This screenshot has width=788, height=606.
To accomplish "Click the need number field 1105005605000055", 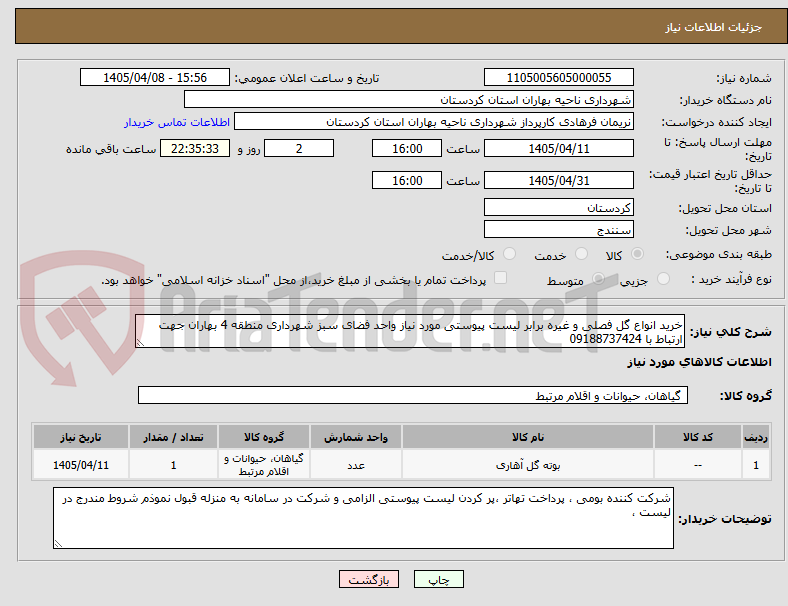I will click(558, 77).
